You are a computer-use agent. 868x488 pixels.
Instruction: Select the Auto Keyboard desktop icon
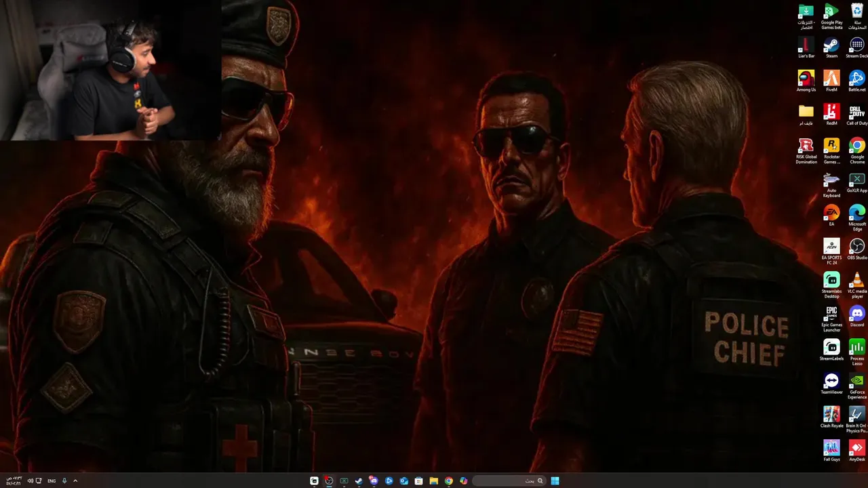(x=831, y=184)
